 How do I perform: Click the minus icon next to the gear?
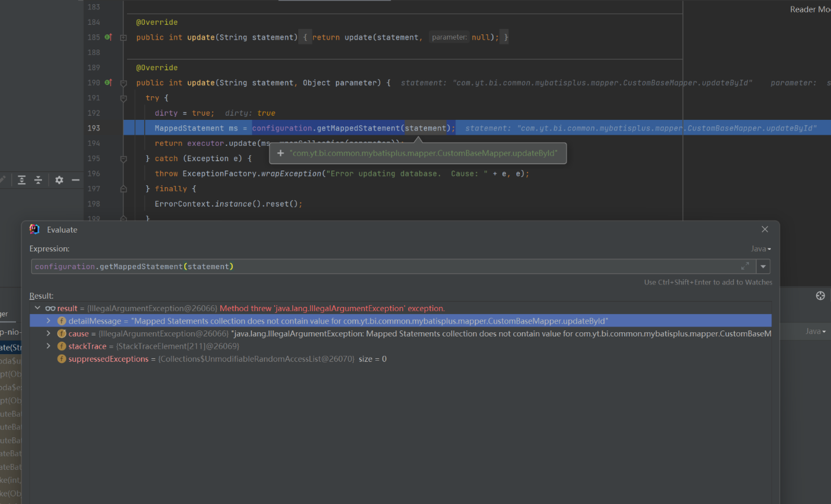[x=75, y=180]
